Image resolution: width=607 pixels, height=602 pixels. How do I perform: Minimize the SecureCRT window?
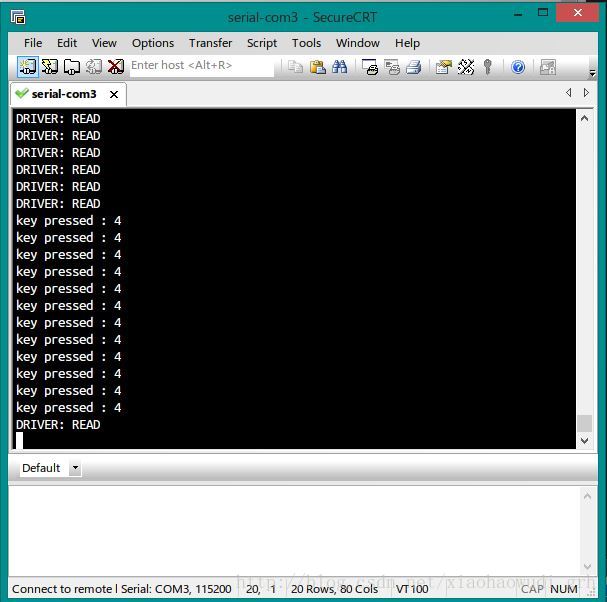click(518, 14)
